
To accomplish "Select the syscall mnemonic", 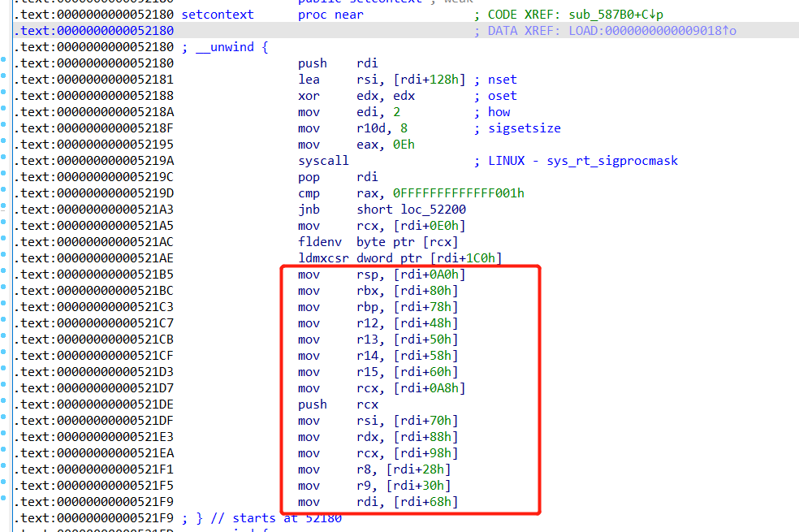I will tap(323, 161).
